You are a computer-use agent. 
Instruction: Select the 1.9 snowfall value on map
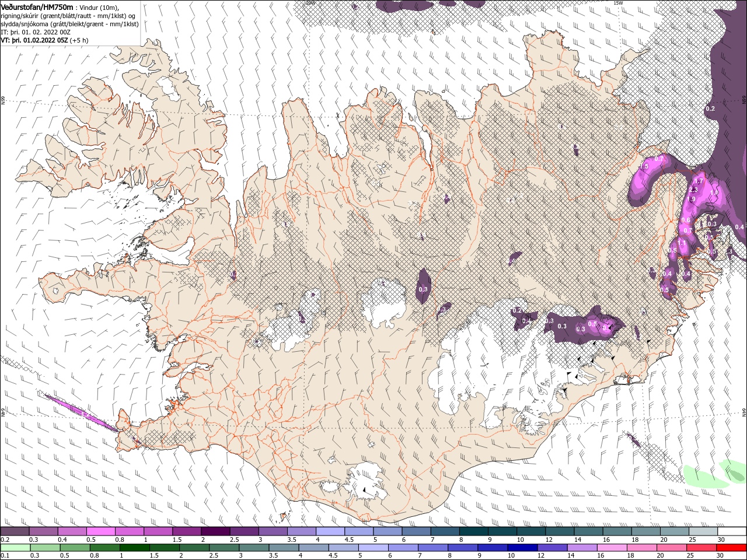coord(691,199)
